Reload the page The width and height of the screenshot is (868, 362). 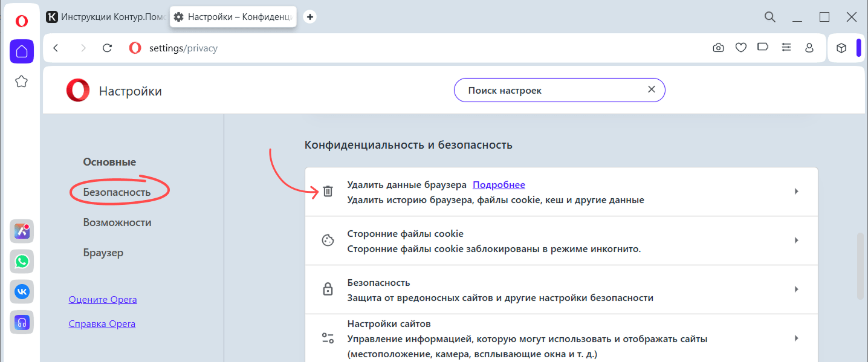click(x=108, y=48)
